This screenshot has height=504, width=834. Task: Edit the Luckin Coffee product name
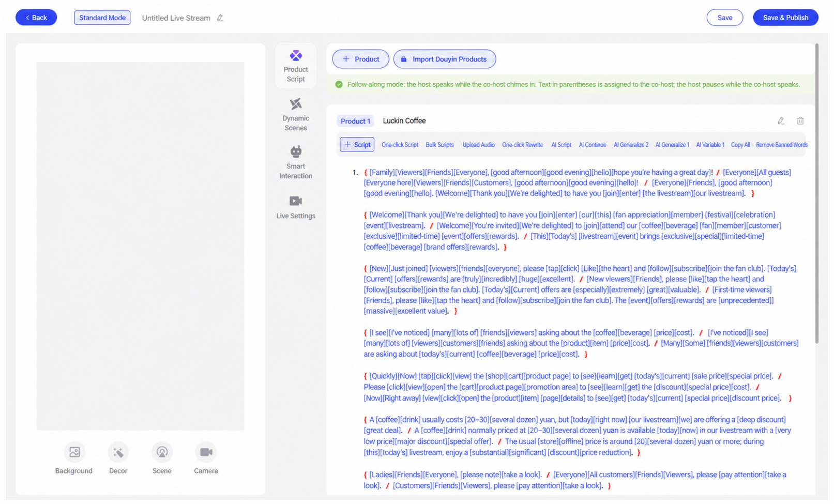781,121
